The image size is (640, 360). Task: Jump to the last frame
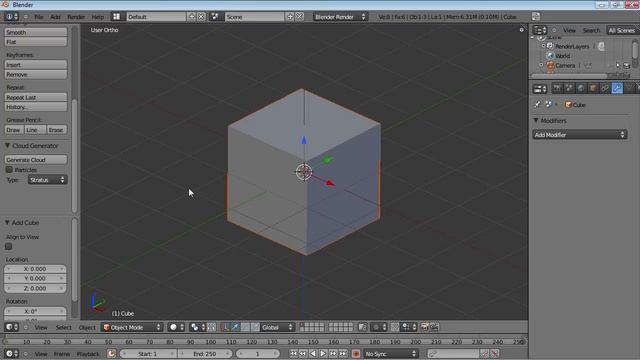pyautogui.click(x=343, y=354)
